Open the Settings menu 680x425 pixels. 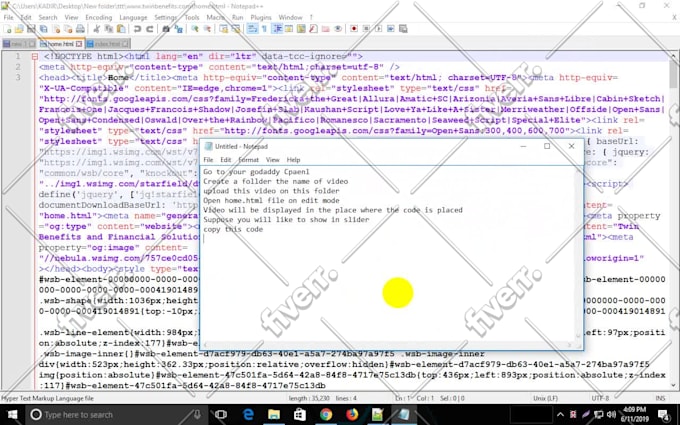(166, 17)
